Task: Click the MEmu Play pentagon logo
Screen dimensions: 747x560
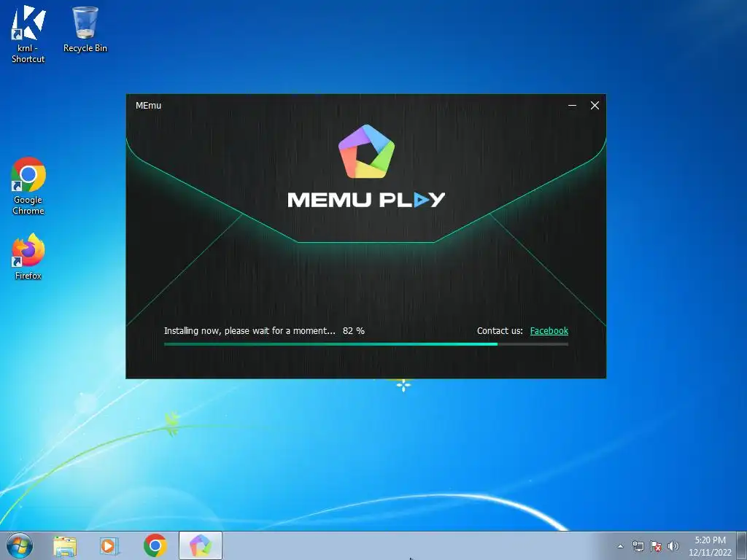Action: (366, 152)
